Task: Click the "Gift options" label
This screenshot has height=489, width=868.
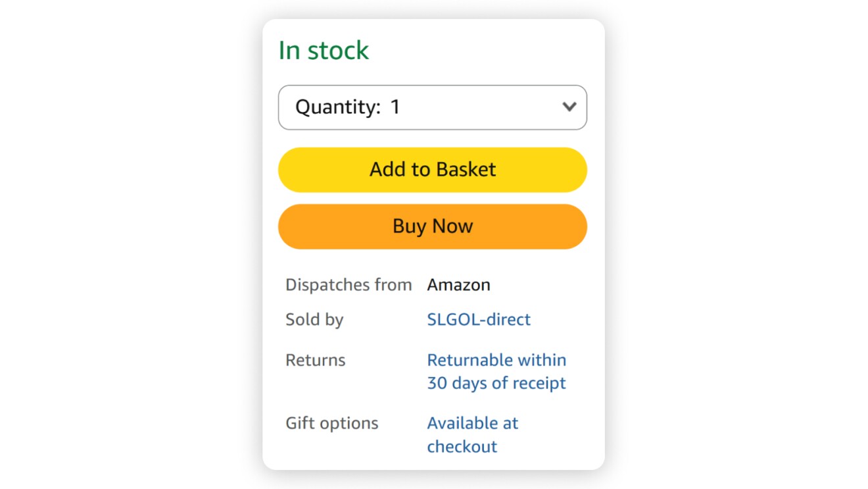Action: tap(331, 423)
